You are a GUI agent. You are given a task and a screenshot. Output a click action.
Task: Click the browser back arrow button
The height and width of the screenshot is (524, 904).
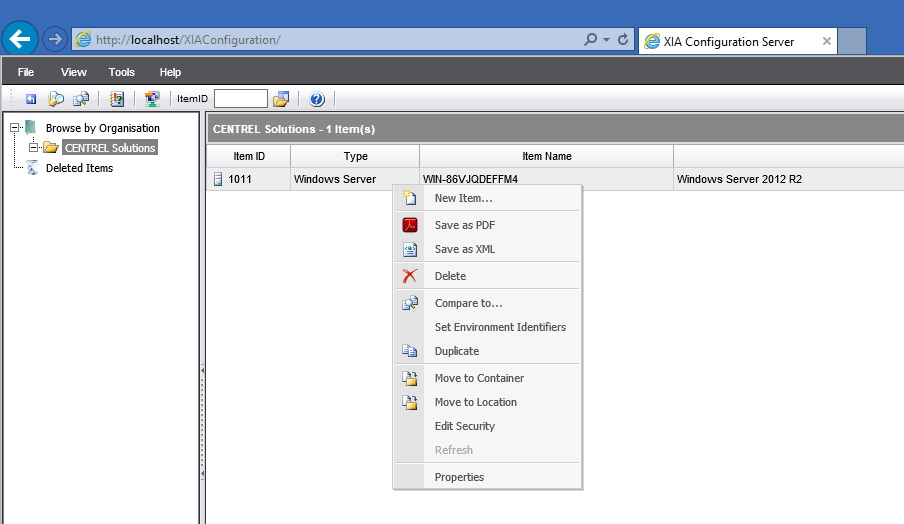(x=20, y=39)
